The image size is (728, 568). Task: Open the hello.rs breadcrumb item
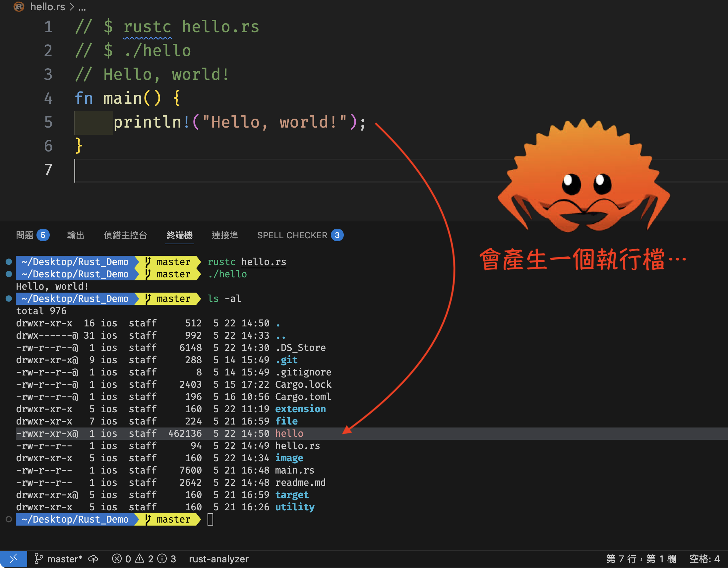(x=47, y=7)
